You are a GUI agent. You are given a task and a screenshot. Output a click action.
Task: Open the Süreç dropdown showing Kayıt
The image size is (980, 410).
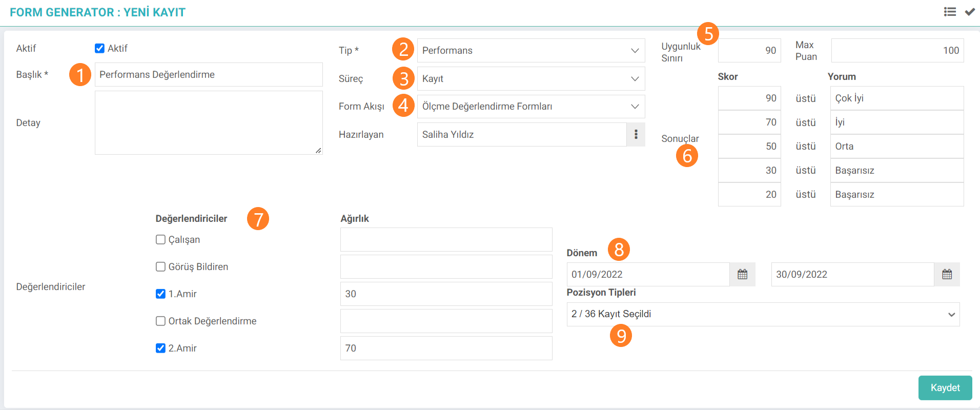[x=531, y=78]
